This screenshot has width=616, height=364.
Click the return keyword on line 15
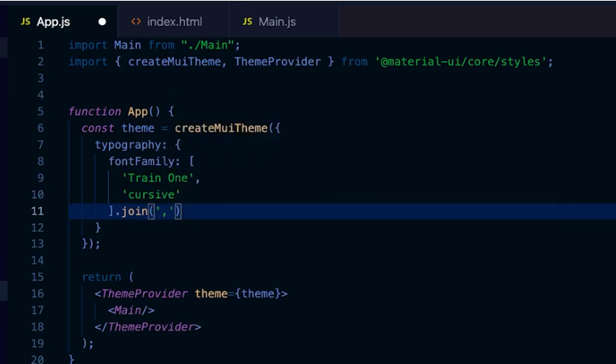[x=101, y=277]
